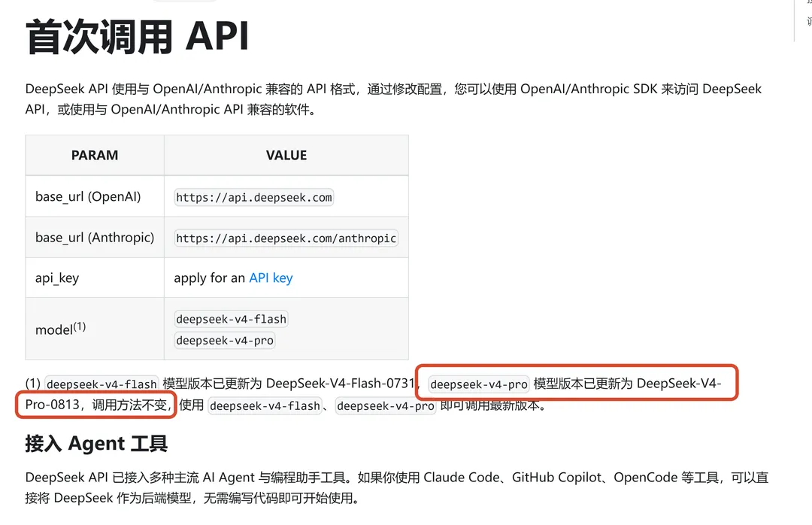This screenshot has width=812, height=525.
Task: Click the footnote's first deepseek-v4-flash code tag
Action: (x=101, y=384)
